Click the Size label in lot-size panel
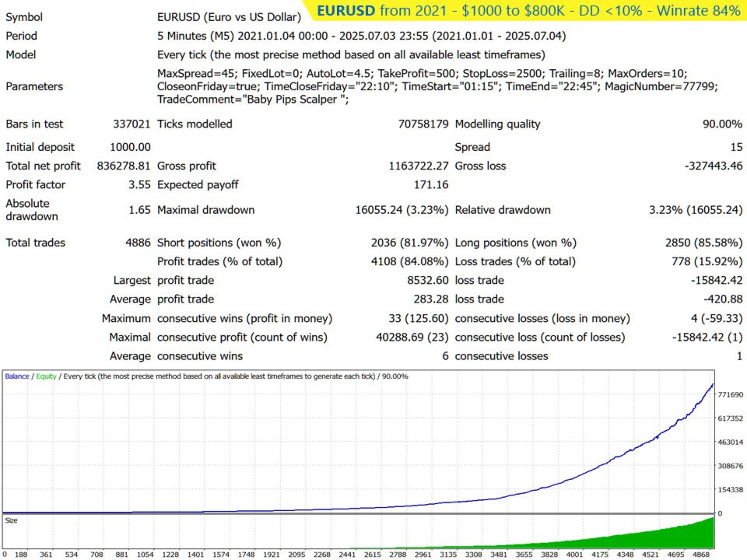The width and height of the screenshot is (747, 560). tap(11, 520)
